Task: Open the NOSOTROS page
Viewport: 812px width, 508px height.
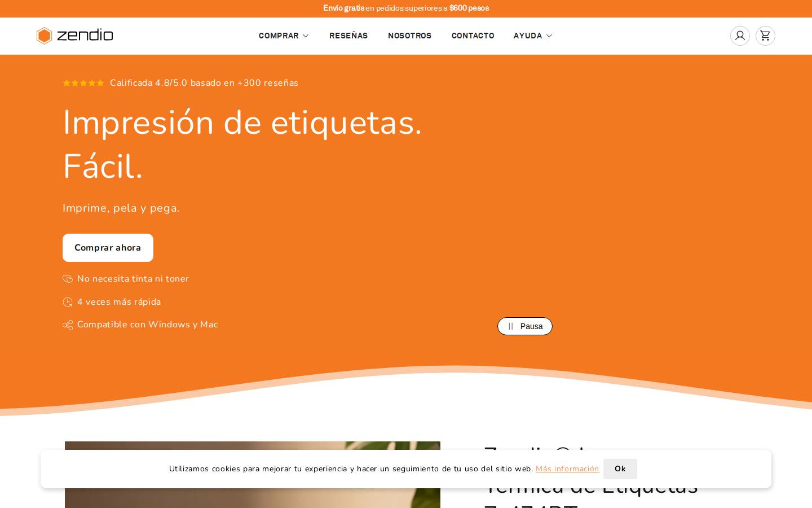Action: (x=409, y=36)
